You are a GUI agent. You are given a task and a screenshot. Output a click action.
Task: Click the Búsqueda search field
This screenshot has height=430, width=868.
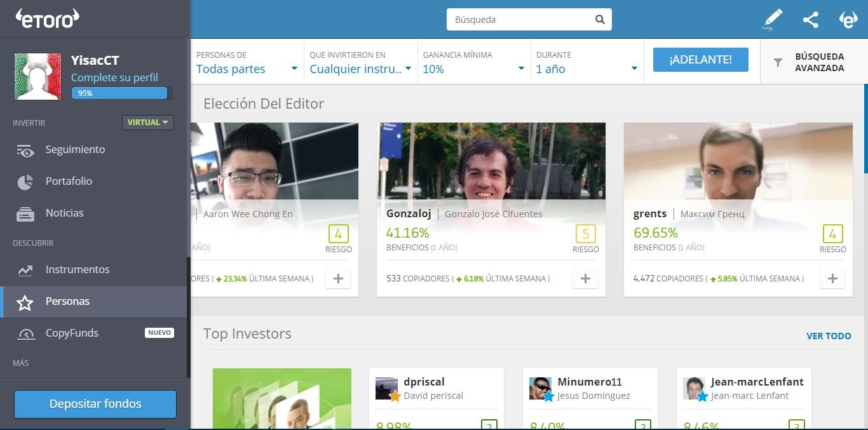point(529,20)
